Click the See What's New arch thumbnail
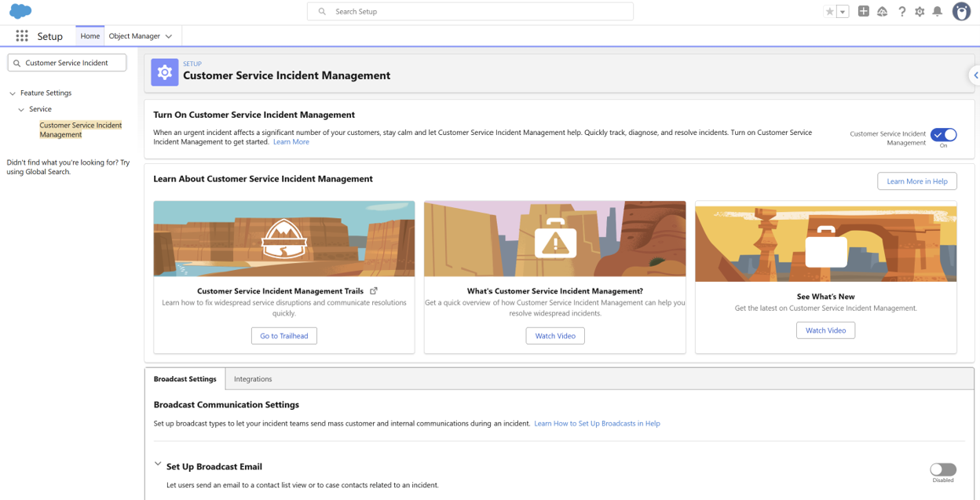Screen dimensions: 980x500 (x=826, y=242)
